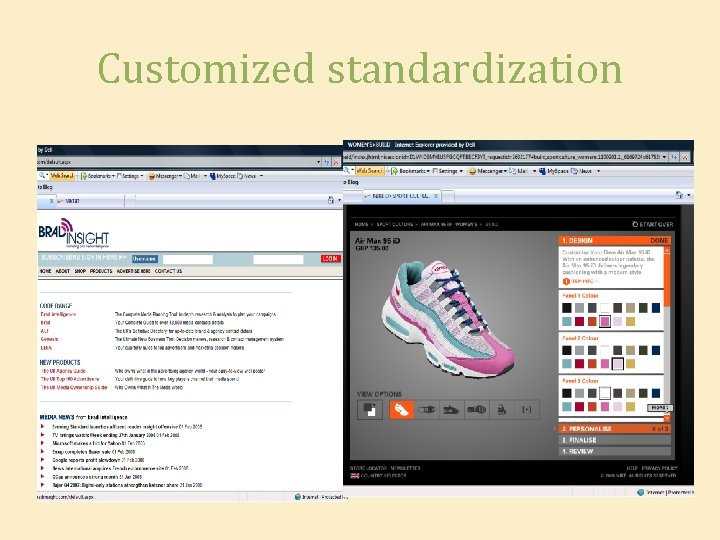Click the Nike window address bar
Image resolution: width=720 pixels, height=540 pixels.
(x=506, y=157)
